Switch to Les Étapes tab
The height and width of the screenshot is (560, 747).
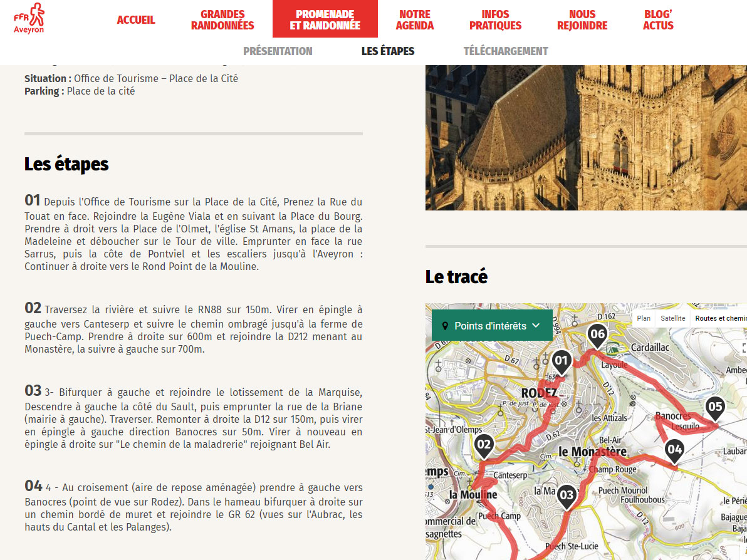coord(388,51)
